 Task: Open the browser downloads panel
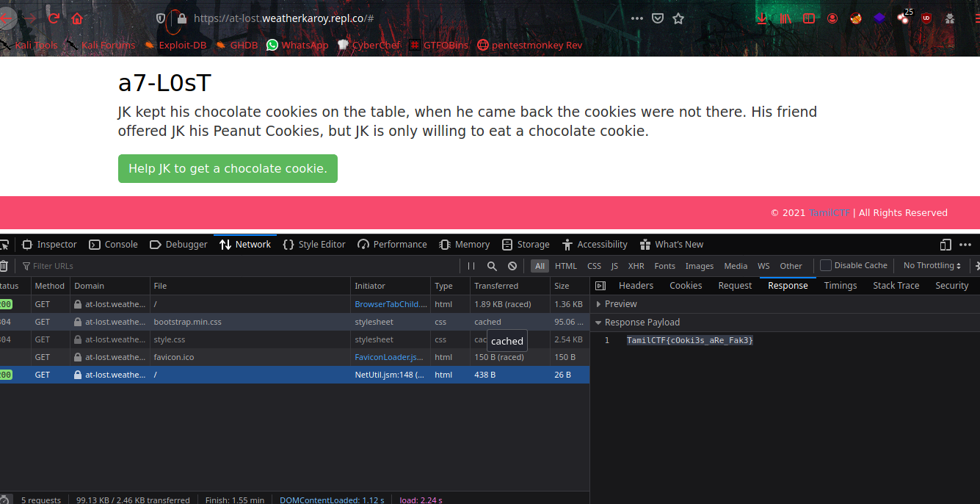click(x=763, y=18)
